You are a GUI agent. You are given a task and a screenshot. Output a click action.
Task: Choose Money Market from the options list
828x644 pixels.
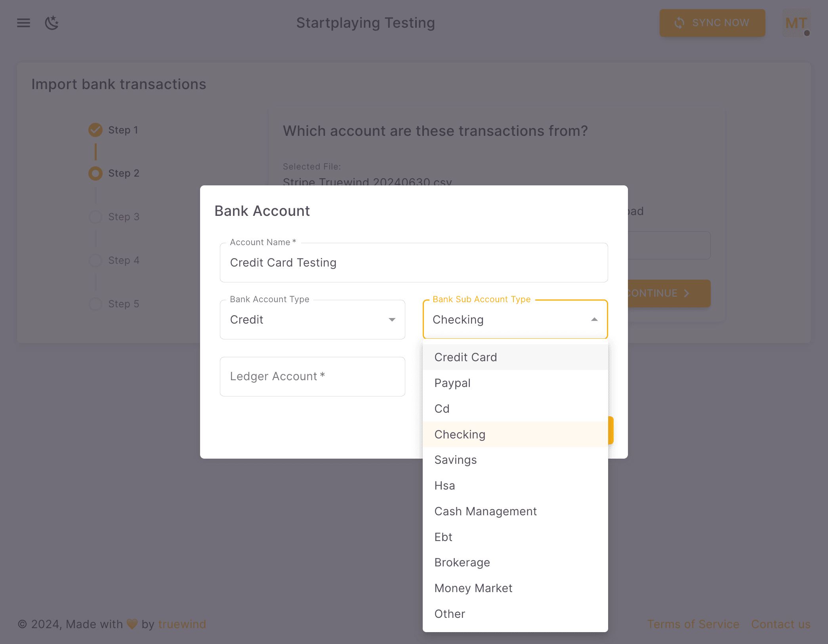click(473, 588)
